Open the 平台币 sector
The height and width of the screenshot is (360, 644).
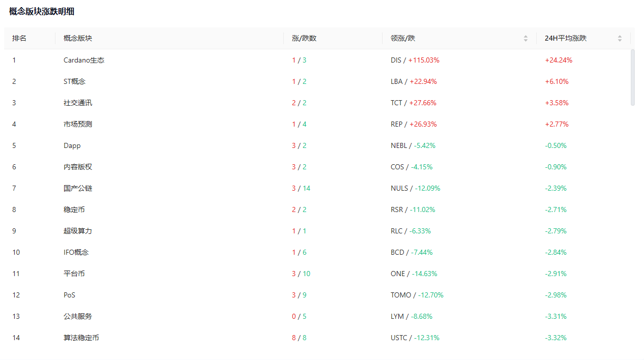click(x=74, y=274)
